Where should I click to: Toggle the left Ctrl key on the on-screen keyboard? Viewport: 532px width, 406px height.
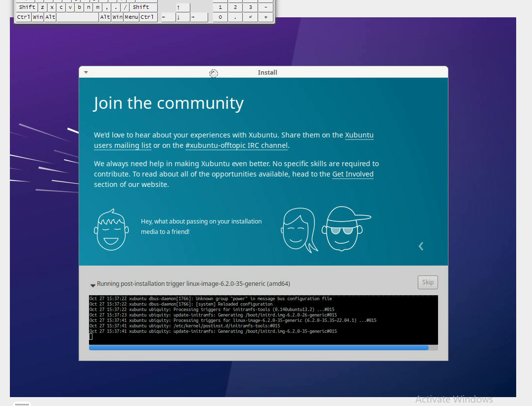[x=23, y=17]
